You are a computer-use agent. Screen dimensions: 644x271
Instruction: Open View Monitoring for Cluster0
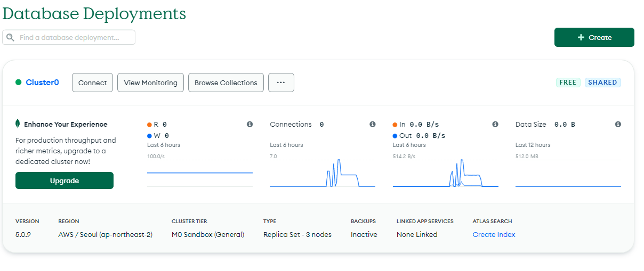click(x=150, y=83)
